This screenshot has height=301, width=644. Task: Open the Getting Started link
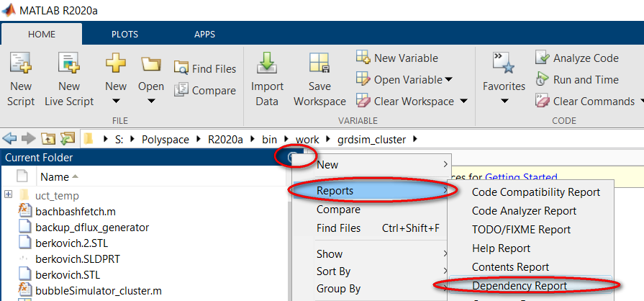click(x=521, y=177)
